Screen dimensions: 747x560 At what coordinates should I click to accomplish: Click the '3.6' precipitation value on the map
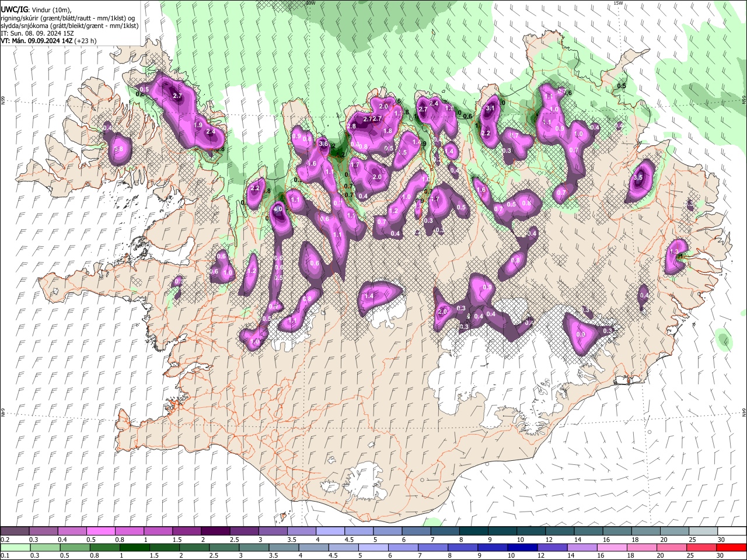point(323,143)
